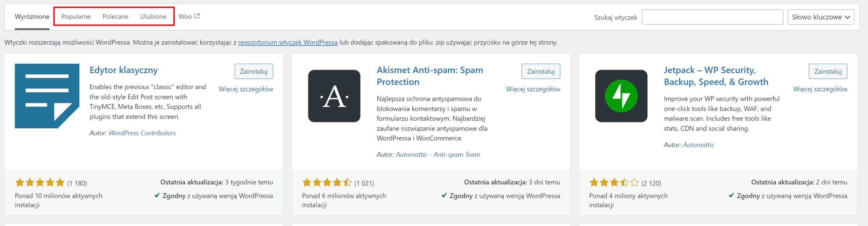This screenshot has width=868, height=226.
Task: Click the star rating of Jetpack
Action: [614, 183]
